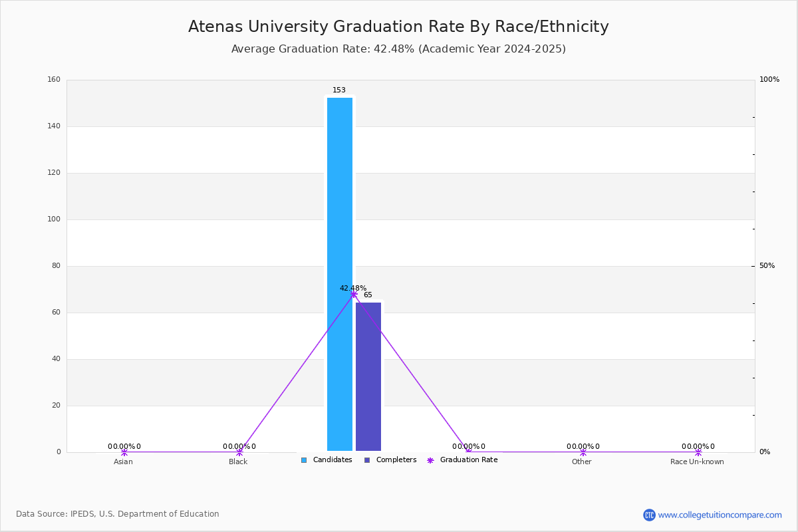Toggle the Completers series legend label
798x532 pixels.
click(396, 460)
